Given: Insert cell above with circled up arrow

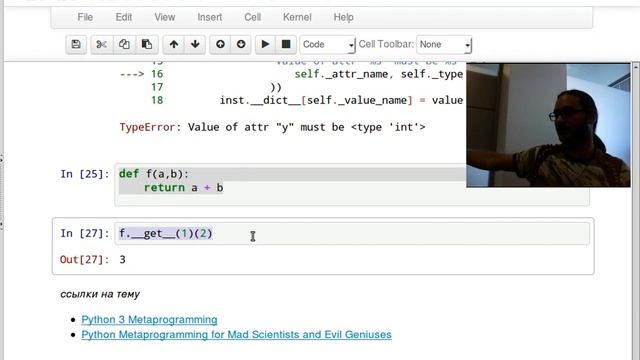Looking at the screenshot, I should (x=220, y=44).
